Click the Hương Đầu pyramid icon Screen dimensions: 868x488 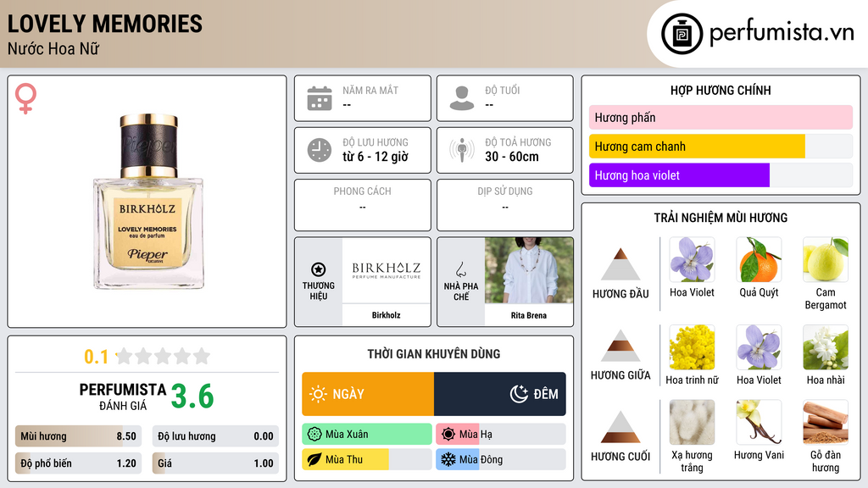[x=620, y=264]
